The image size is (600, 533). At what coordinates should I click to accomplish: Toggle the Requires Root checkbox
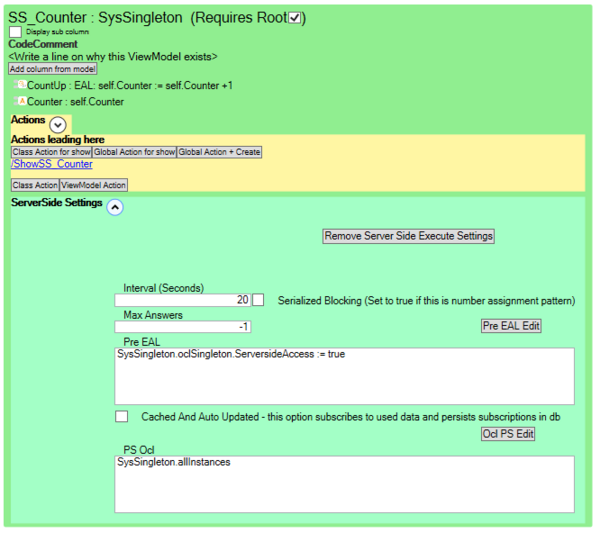pos(294,18)
